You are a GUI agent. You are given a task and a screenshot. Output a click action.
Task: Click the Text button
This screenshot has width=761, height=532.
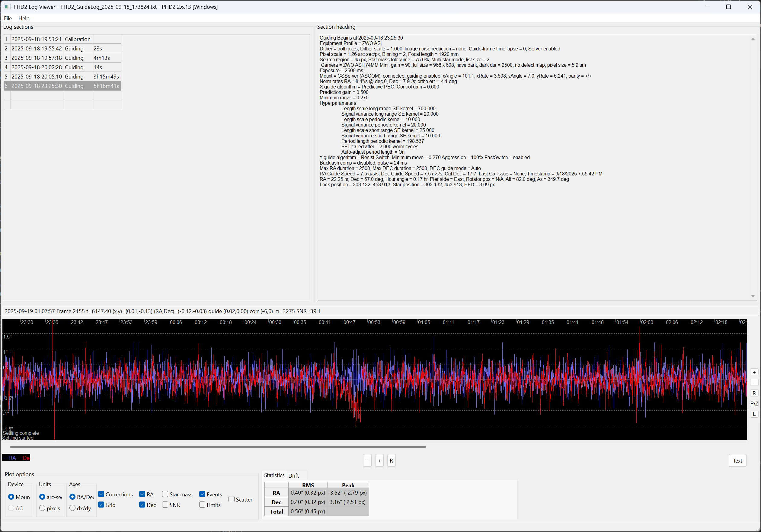click(x=737, y=460)
